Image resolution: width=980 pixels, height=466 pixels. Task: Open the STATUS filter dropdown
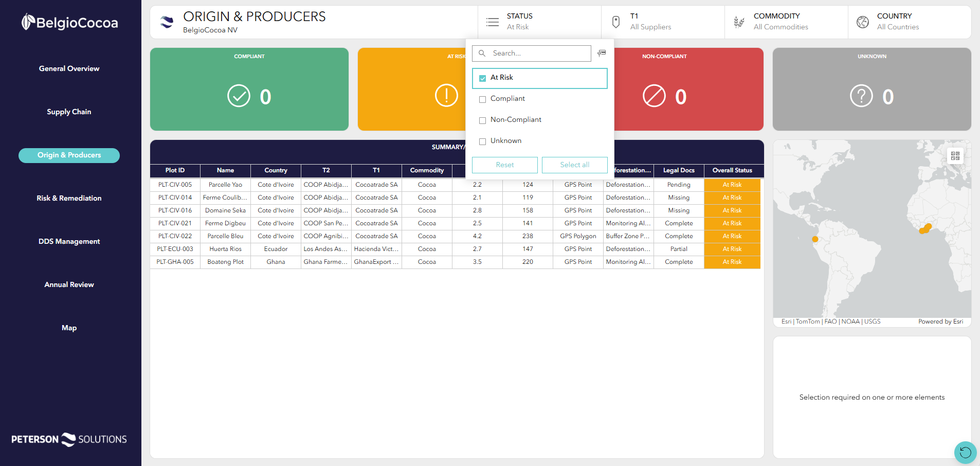pyautogui.click(x=539, y=22)
